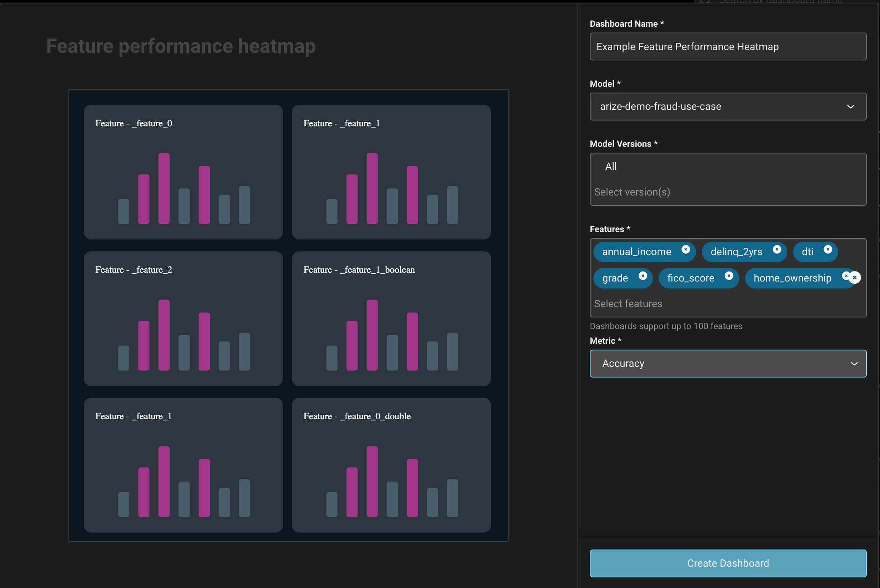The image size is (880, 588).
Task: Click the Feature - _feature_0 preview card
Action: pos(183,172)
